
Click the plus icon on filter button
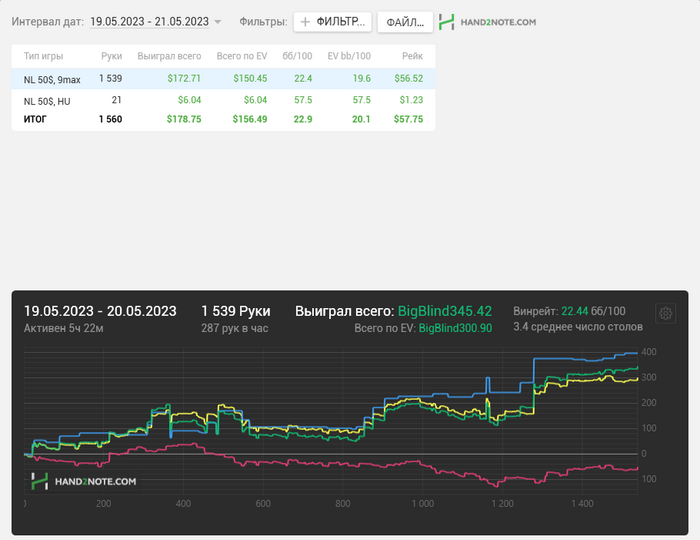click(x=305, y=21)
